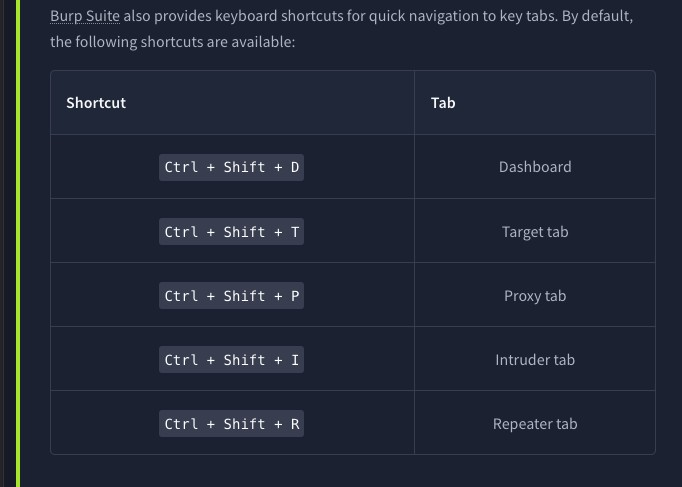Click the Dashboard table cell
This screenshot has height=487, width=682.
(535, 167)
